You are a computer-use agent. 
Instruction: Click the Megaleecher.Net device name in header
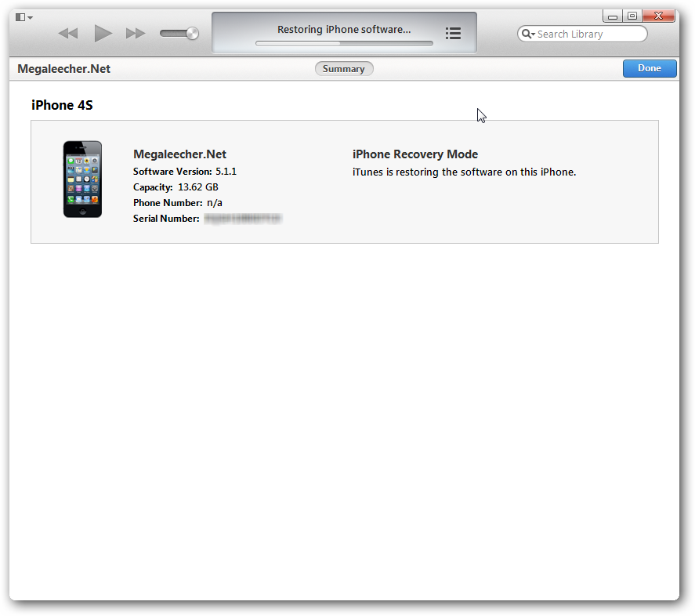(x=63, y=69)
